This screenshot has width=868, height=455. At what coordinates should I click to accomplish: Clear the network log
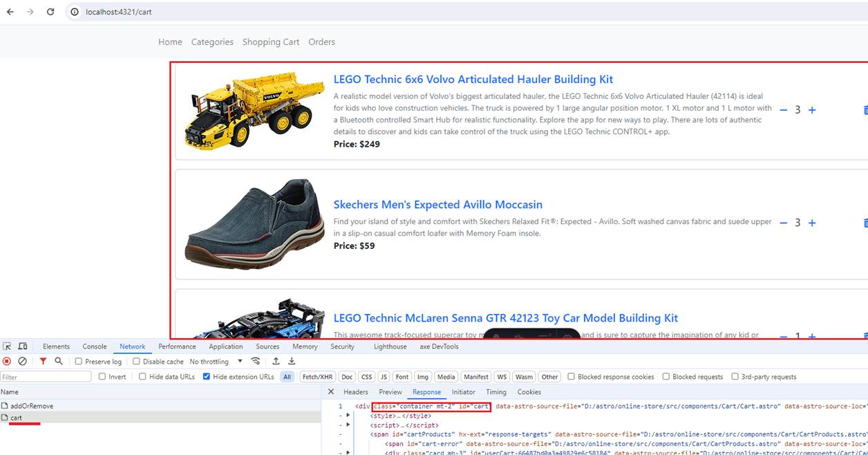[x=22, y=361]
